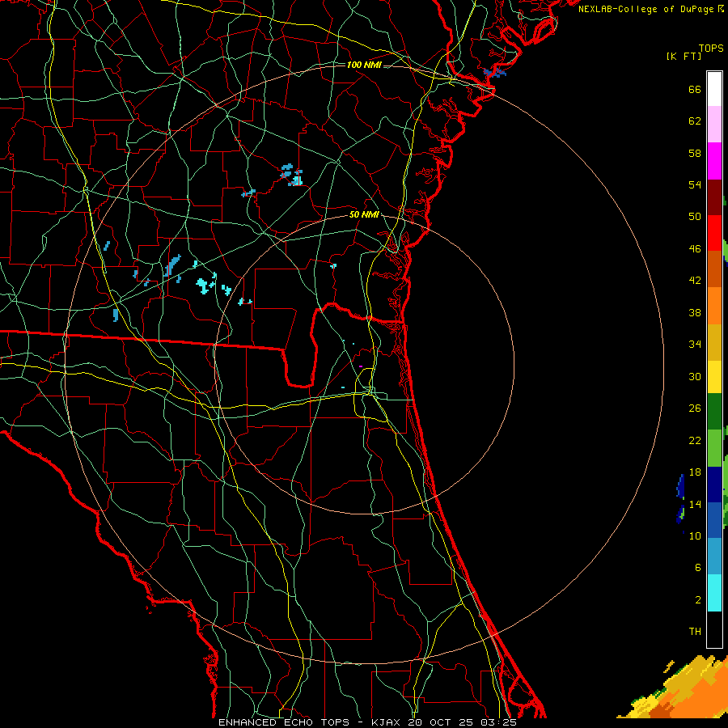This screenshot has height=728, width=728.
Task: Click the 18 value on the legend
Action: [x=695, y=472]
